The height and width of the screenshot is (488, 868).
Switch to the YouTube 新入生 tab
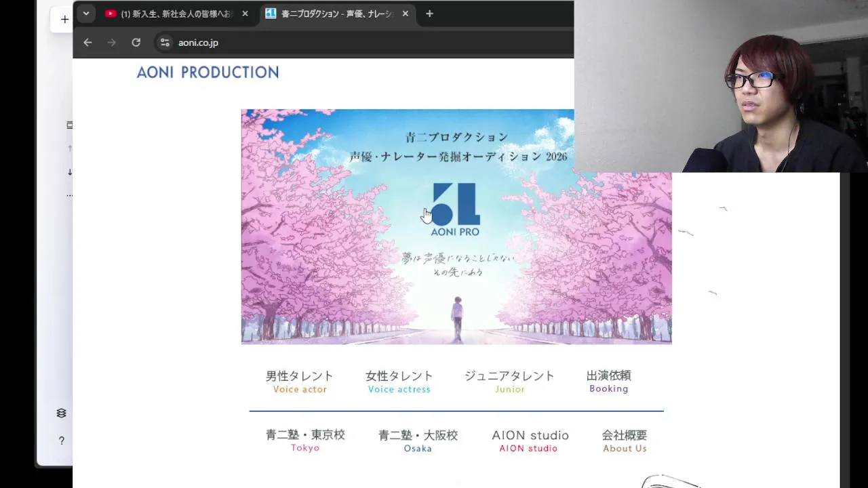(x=178, y=14)
